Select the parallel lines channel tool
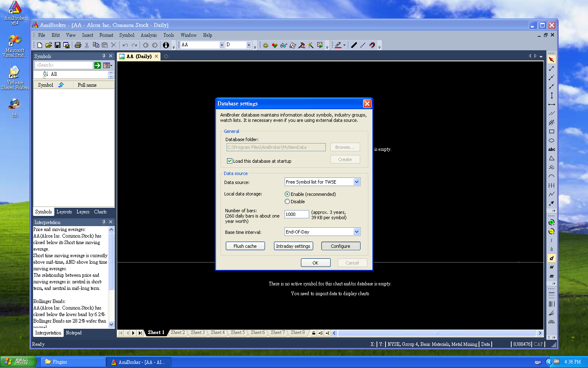 [552, 114]
